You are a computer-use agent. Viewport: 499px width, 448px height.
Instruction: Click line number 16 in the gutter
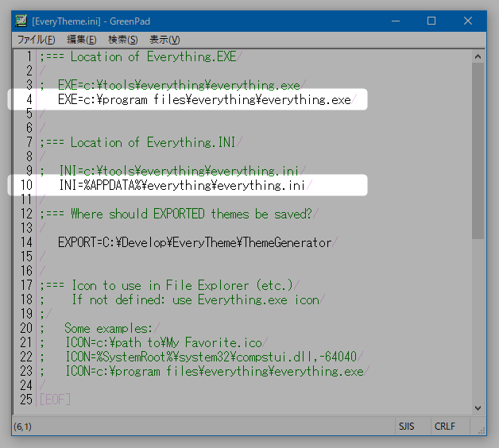[x=26, y=271]
